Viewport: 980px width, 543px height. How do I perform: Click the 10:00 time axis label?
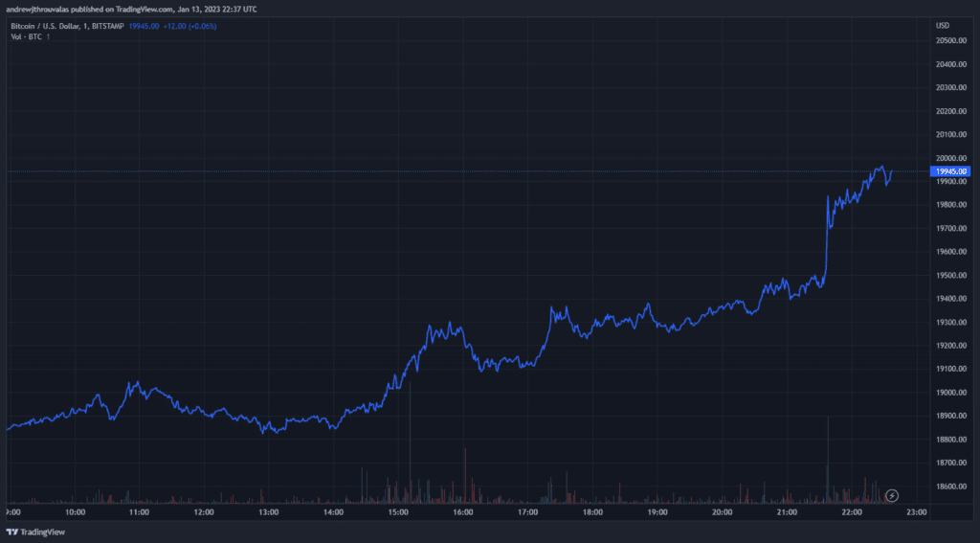pyautogui.click(x=74, y=513)
